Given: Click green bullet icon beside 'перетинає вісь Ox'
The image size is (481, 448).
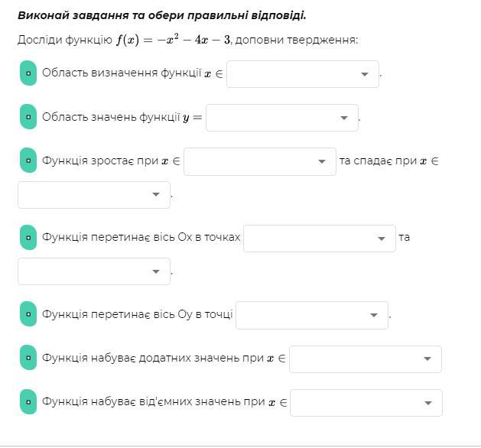Looking at the screenshot, I should tap(28, 237).
